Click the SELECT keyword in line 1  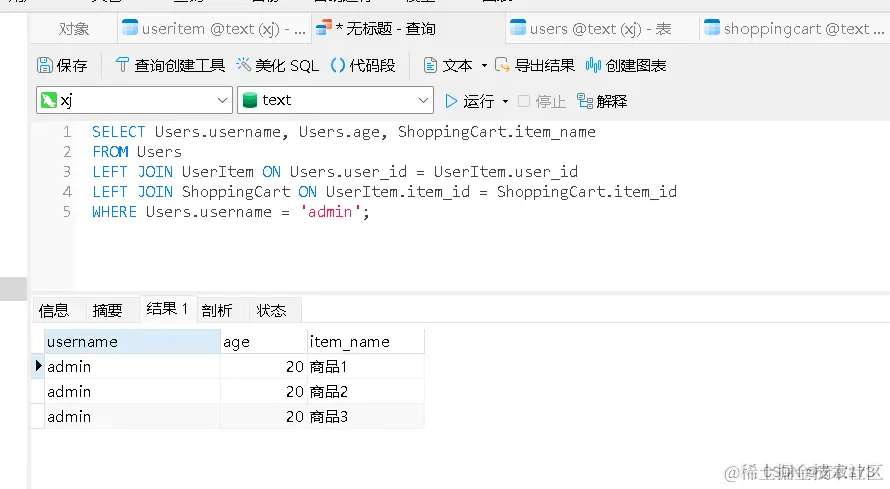tap(119, 132)
